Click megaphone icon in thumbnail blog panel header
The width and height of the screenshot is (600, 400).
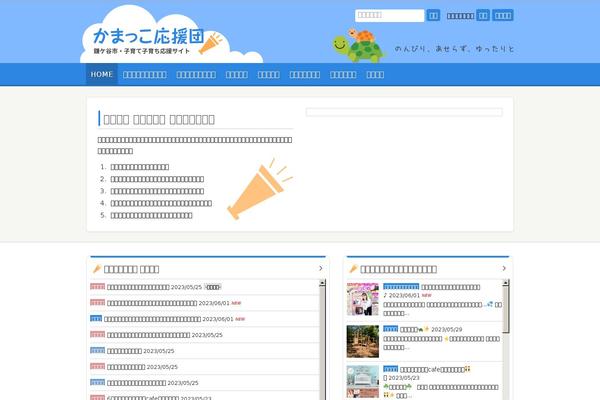[x=353, y=269]
